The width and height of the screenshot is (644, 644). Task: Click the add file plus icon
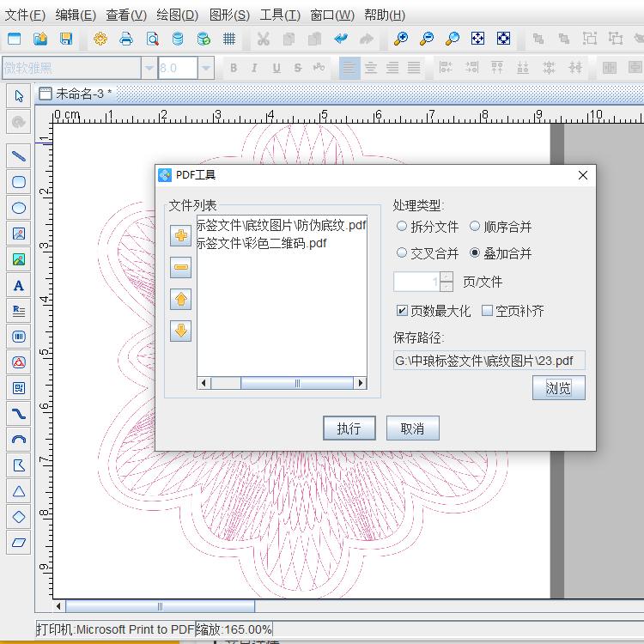[180, 236]
